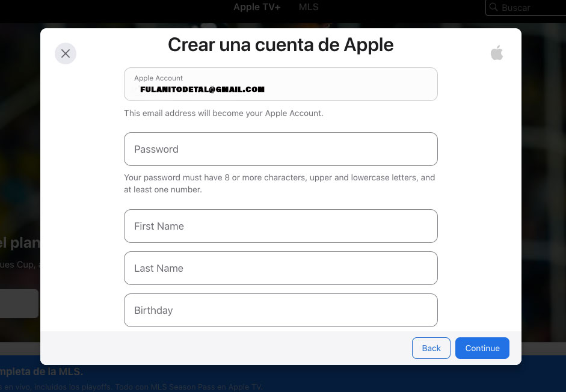Screen dimensions: 566x392
Task: Click the email address notice text
Action: [224, 113]
